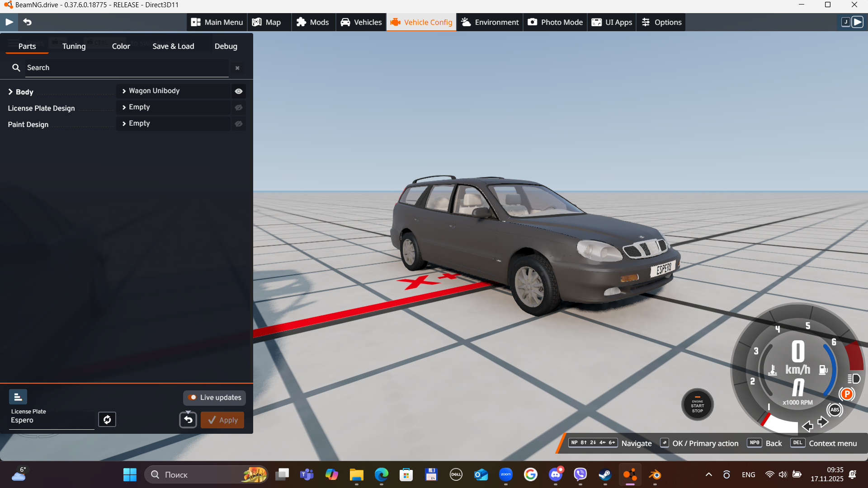Toggle the Live updates switch
Viewport: 868px width, 488px height.
(x=193, y=398)
